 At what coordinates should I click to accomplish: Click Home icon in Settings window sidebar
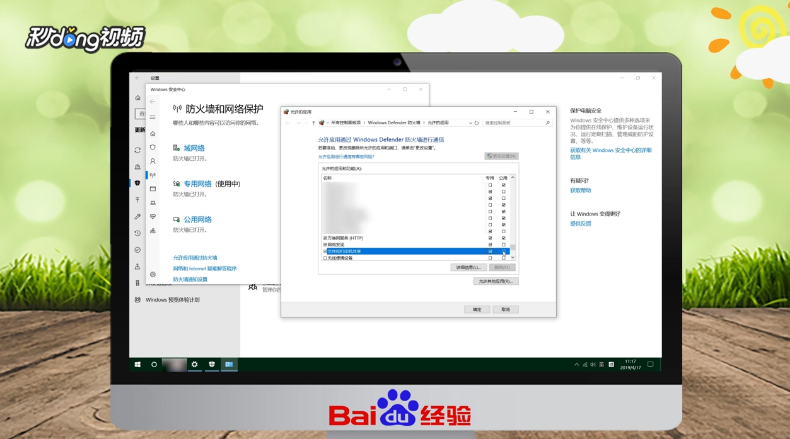click(138, 98)
